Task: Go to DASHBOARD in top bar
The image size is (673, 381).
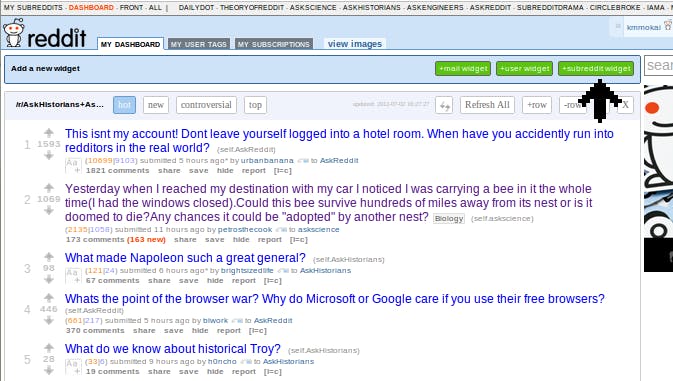Action: (x=91, y=8)
